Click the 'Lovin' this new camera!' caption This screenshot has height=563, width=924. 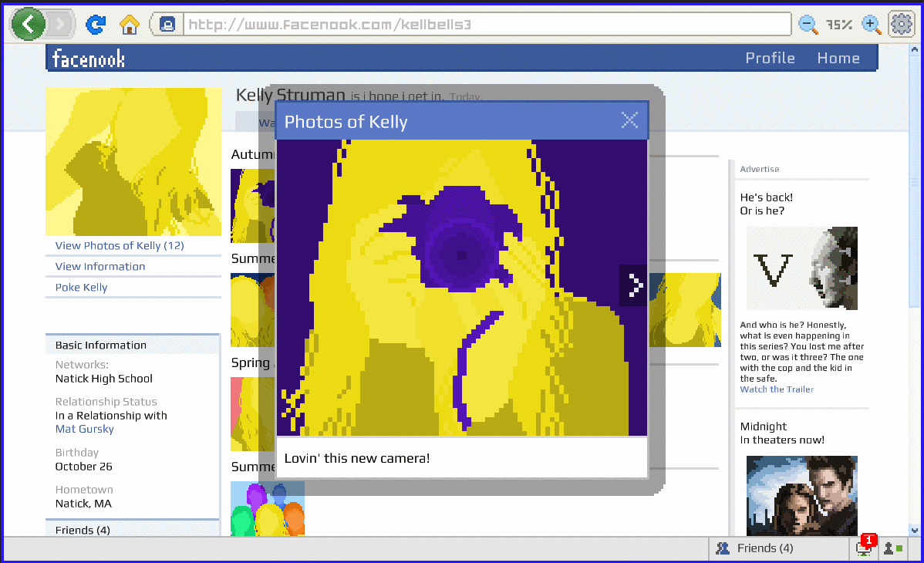(356, 458)
